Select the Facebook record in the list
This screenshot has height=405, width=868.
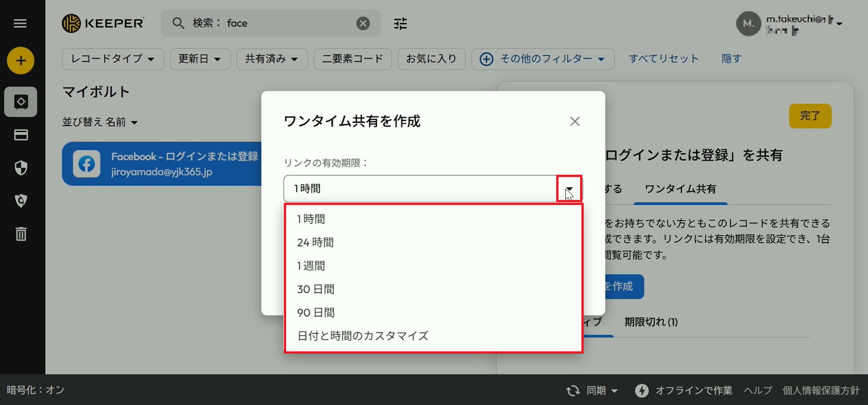pyautogui.click(x=162, y=164)
